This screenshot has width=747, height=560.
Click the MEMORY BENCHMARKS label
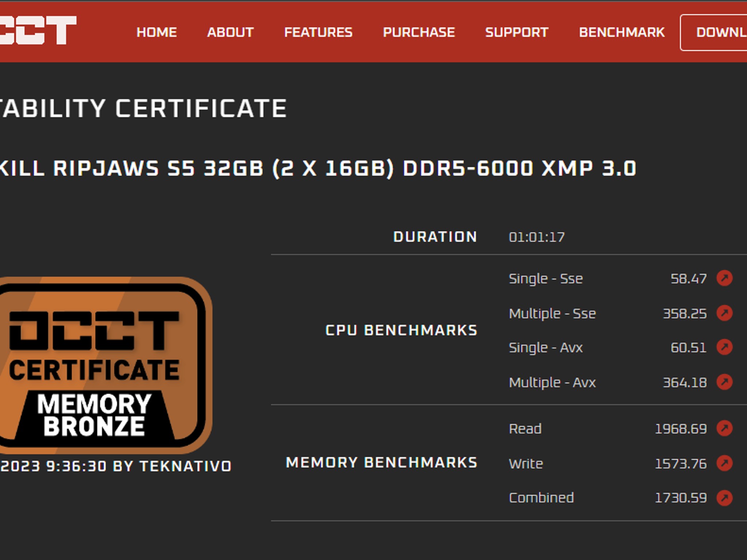click(382, 463)
